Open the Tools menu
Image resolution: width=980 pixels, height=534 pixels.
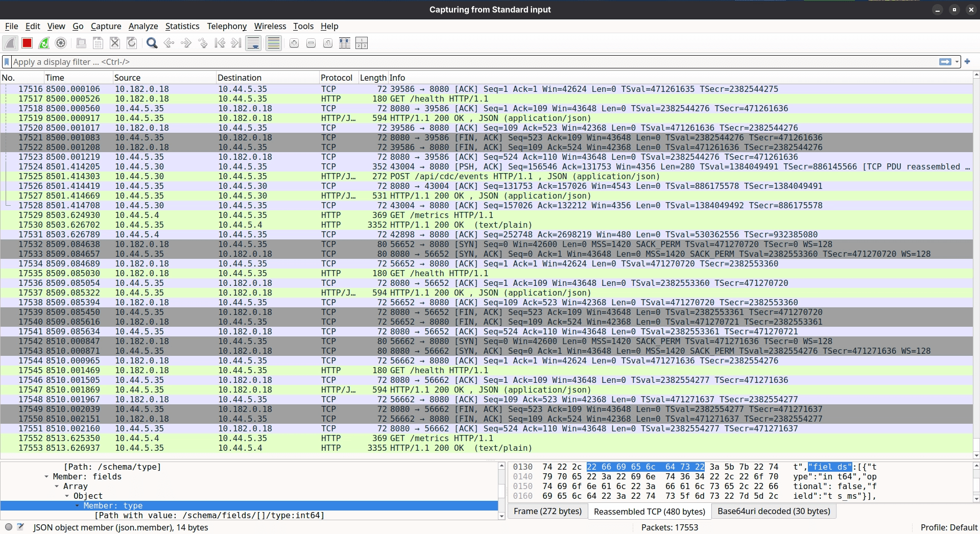tap(303, 26)
